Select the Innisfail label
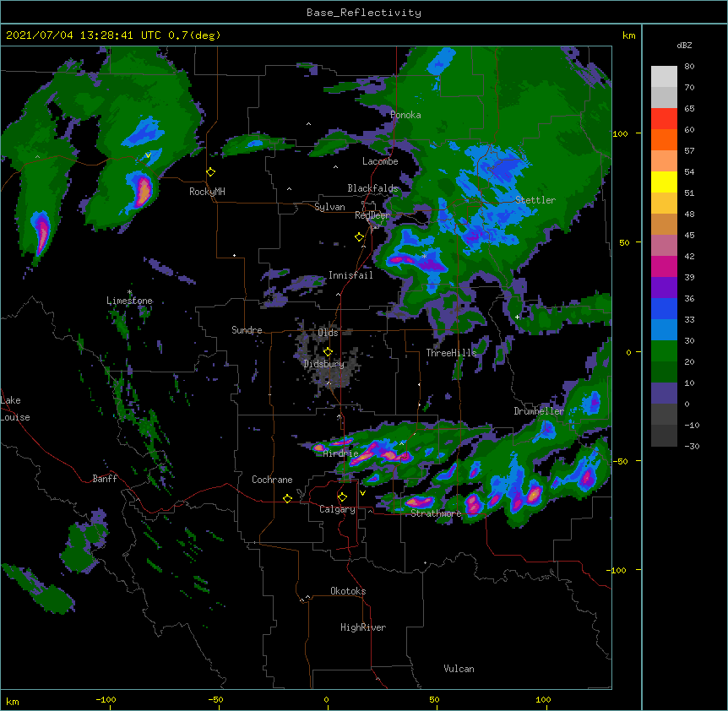Image resolution: width=728 pixels, height=711 pixels. tap(350, 275)
